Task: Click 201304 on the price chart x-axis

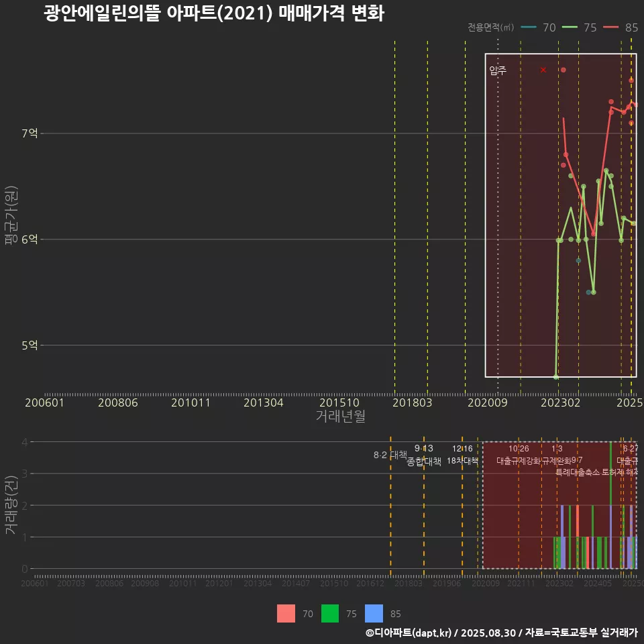Action: point(263,402)
